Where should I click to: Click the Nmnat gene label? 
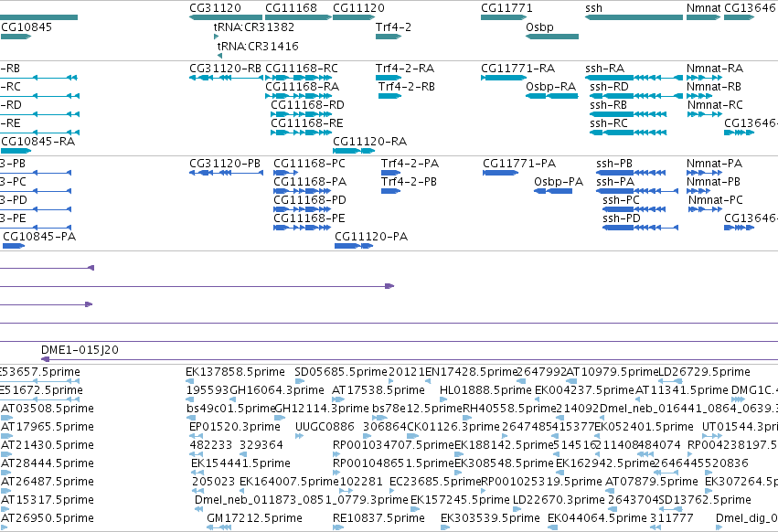[x=703, y=8]
